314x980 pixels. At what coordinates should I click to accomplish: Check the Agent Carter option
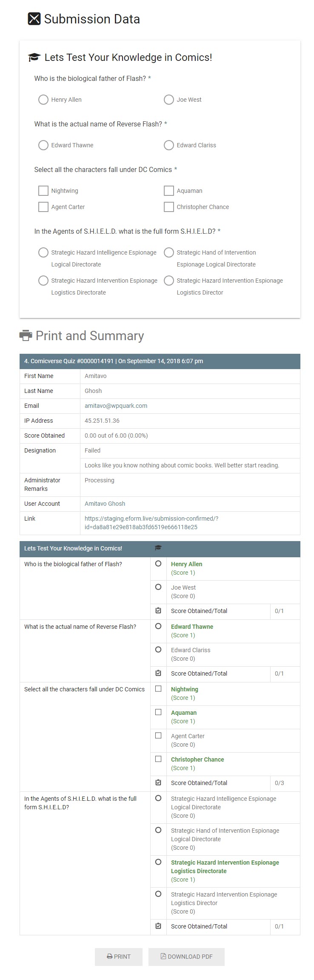(x=43, y=207)
